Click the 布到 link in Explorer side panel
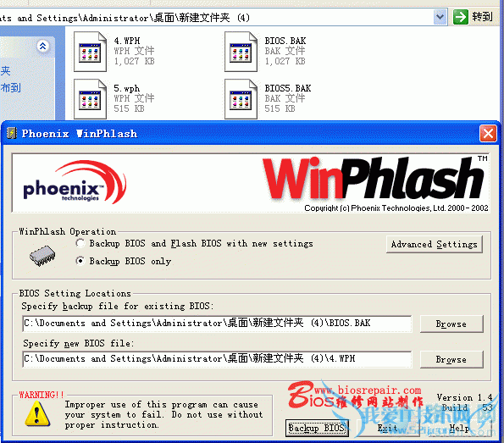Viewport: 504px width, 443px height. click(x=11, y=87)
